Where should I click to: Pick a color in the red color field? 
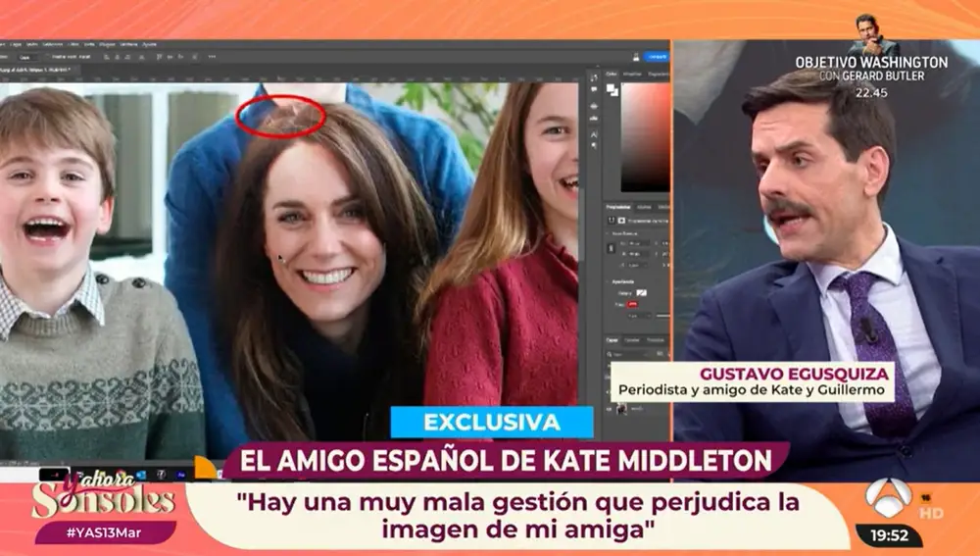(x=645, y=137)
